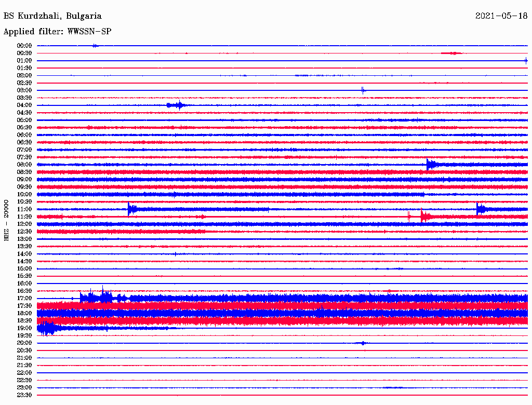Select the 06:00 time label
This screenshot has width=532, height=405.
[24, 134]
